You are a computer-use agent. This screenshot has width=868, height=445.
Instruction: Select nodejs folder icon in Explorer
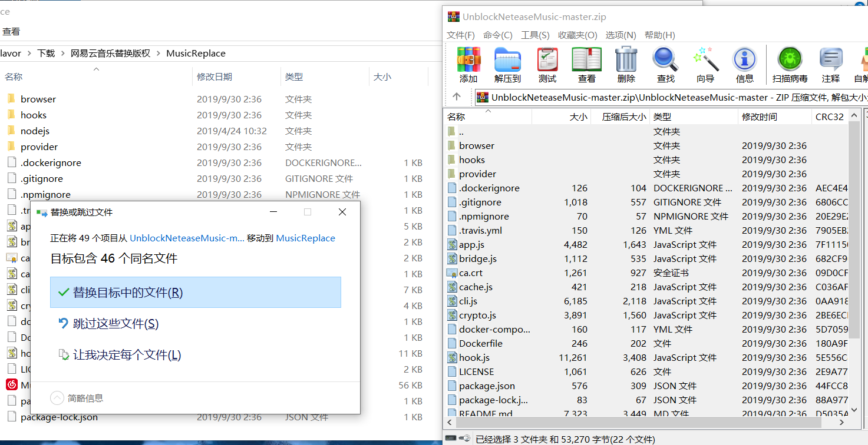point(11,131)
